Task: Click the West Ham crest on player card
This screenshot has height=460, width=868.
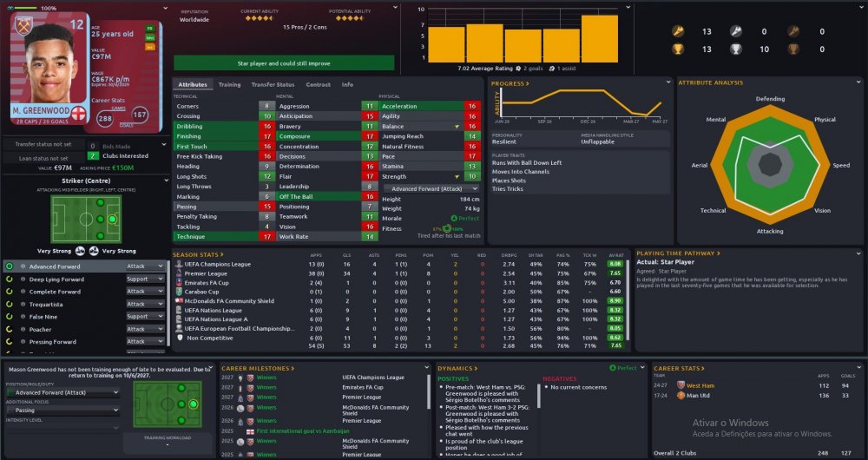Action: [x=23, y=25]
